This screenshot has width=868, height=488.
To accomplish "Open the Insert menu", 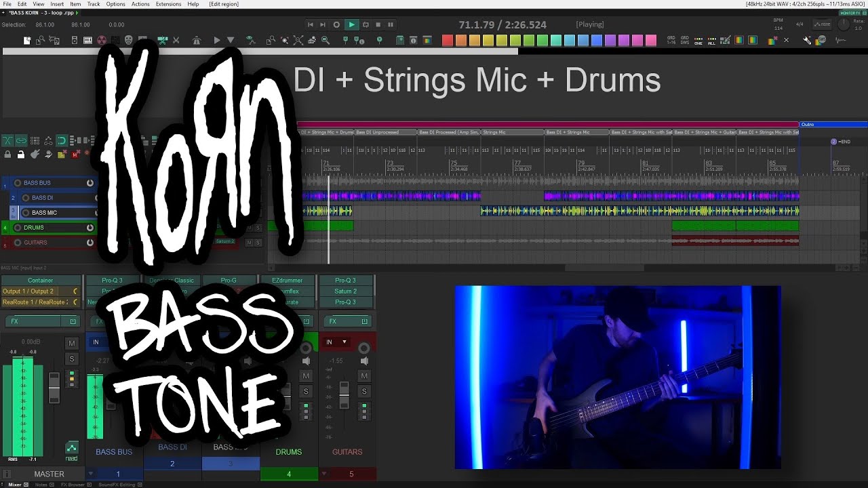I will pyautogui.click(x=57, y=4).
